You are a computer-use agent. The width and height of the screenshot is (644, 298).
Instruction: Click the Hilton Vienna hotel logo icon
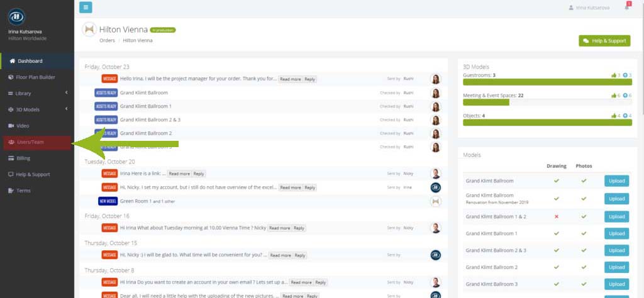[89, 30]
